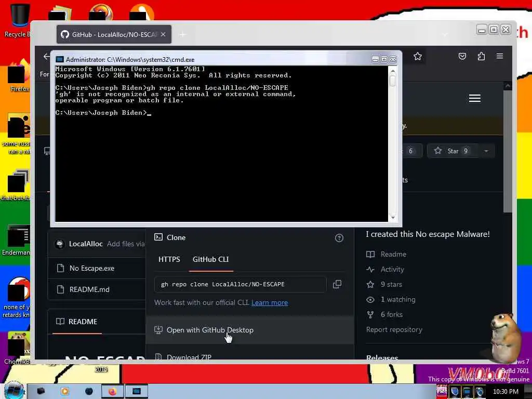Click the cmd.exe window title bar icon

coord(60,59)
